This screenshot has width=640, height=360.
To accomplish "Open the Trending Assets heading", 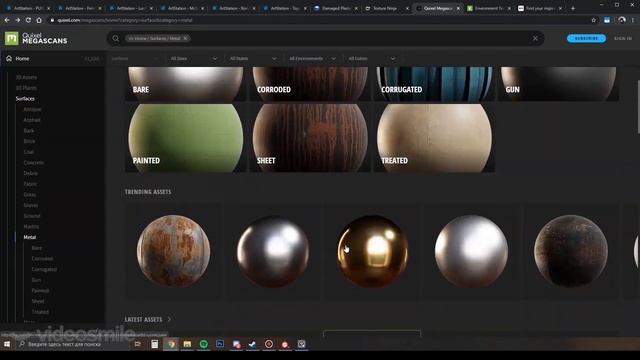I will tap(148, 192).
